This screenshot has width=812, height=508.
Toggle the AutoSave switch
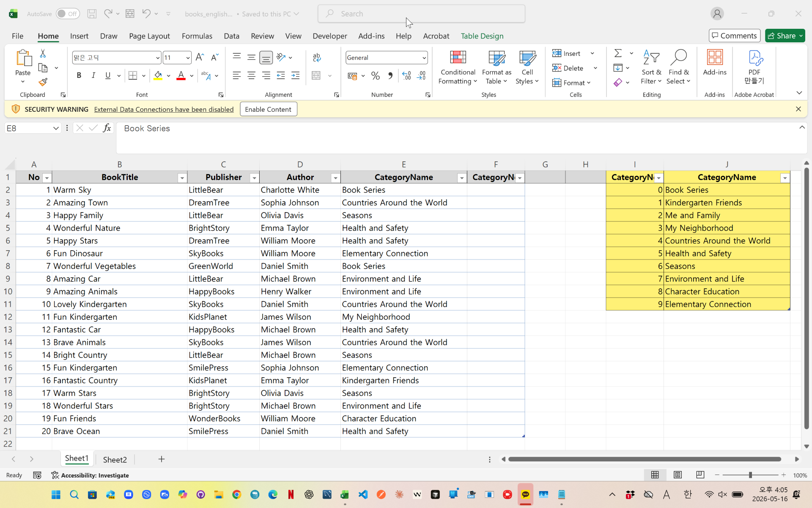(x=68, y=14)
